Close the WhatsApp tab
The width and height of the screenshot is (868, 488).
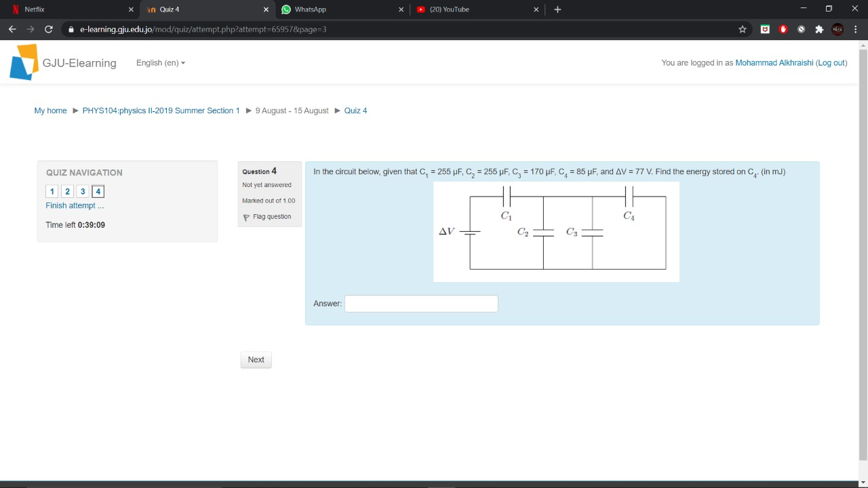(x=401, y=9)
